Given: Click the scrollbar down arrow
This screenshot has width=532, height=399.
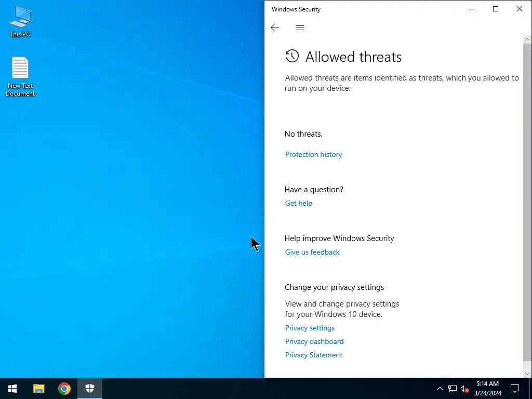Looking at the screenshot, I should coord(527,373).
